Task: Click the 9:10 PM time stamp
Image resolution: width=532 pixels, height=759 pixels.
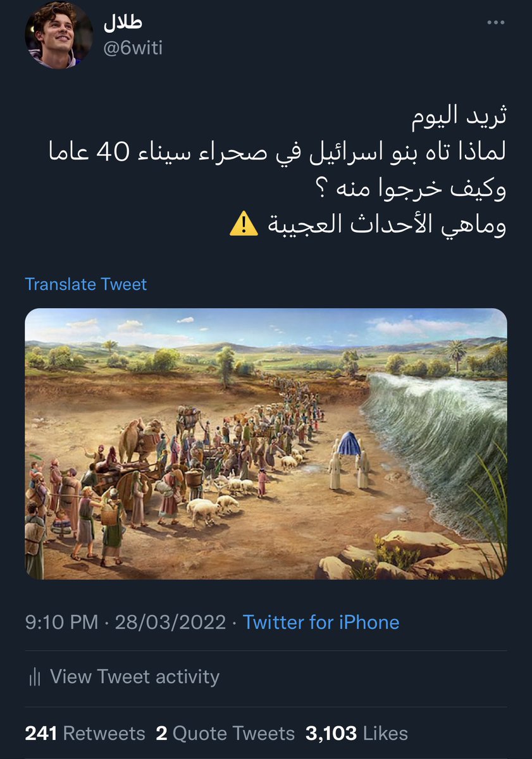Action: pos(61,622)
